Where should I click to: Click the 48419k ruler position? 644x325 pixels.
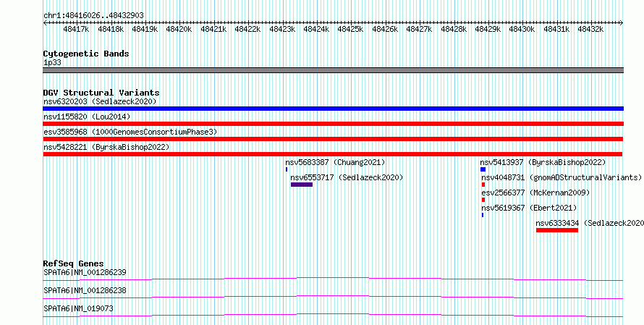coord(145,29)
